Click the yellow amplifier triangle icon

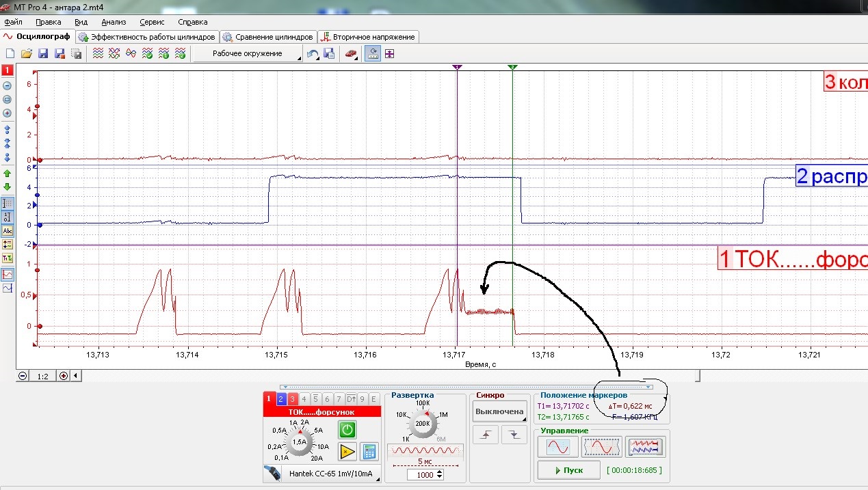347,451
